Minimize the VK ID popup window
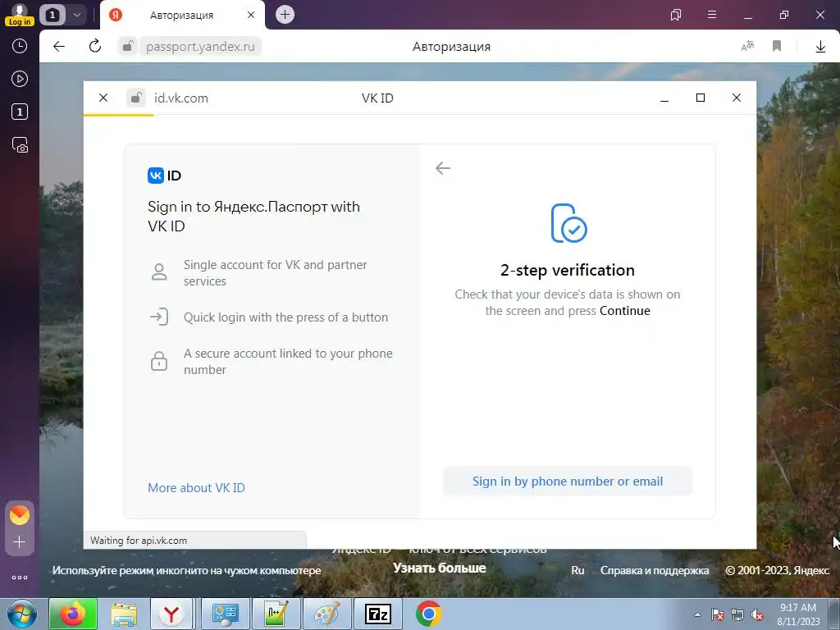Screen dimensions: 840x630 point(664,98)
